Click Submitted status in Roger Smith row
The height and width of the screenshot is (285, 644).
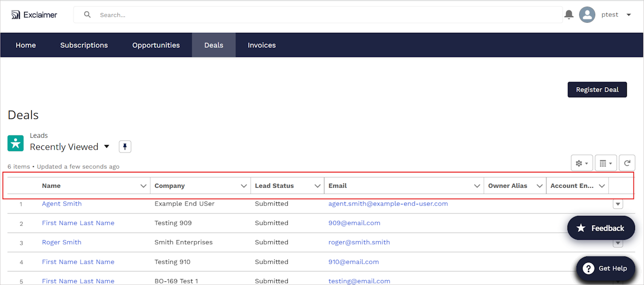pyautogui.click(x=272, y=242)
